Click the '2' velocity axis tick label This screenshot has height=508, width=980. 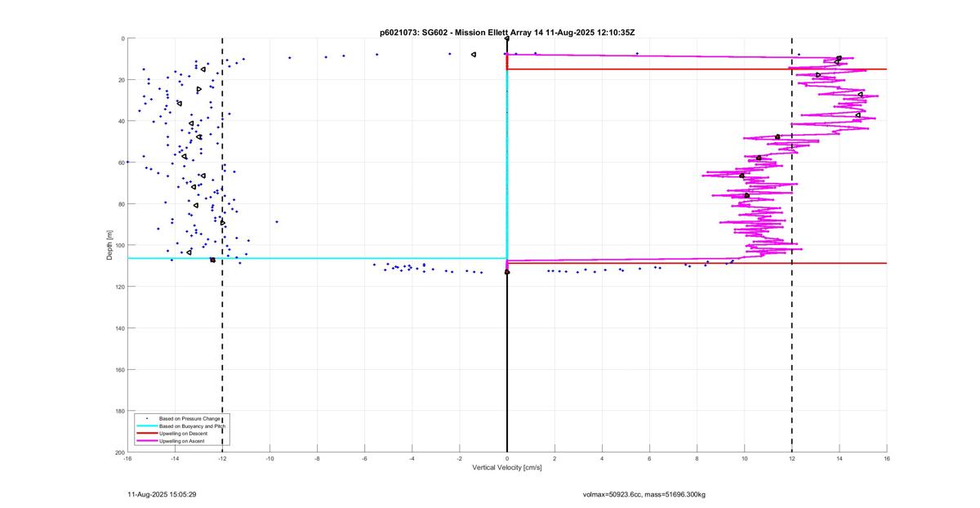[555, 458]
